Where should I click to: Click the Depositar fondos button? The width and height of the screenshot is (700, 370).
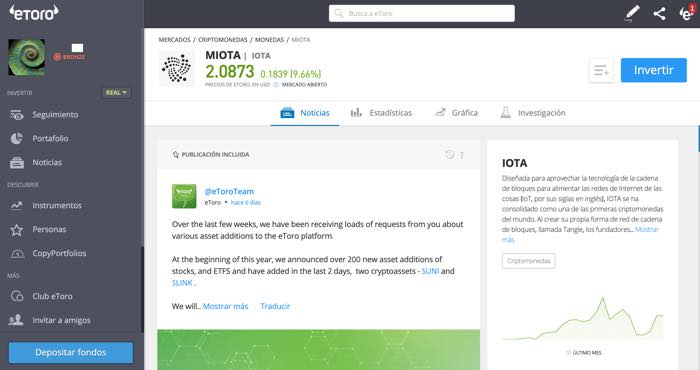point(71,353)
